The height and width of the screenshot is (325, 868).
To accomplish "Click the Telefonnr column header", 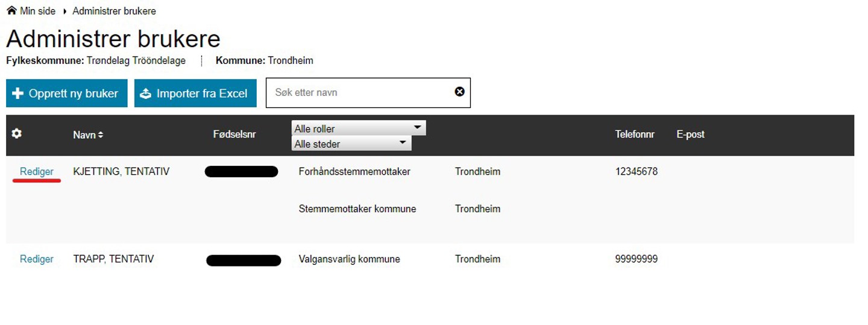I will click(x=635, y=134).
